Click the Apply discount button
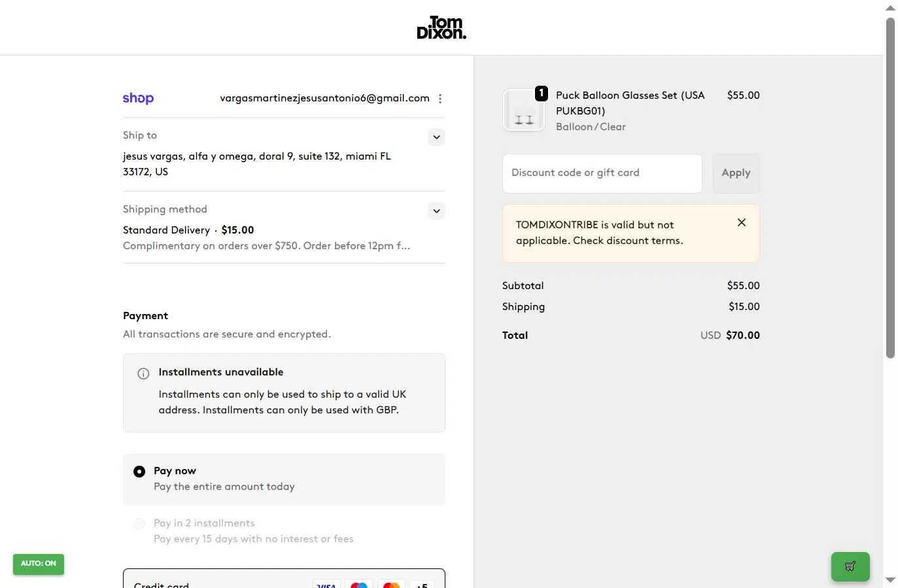The height and width of the screenshot is (588, 898). pyautogui.click(x=736, y=173)
